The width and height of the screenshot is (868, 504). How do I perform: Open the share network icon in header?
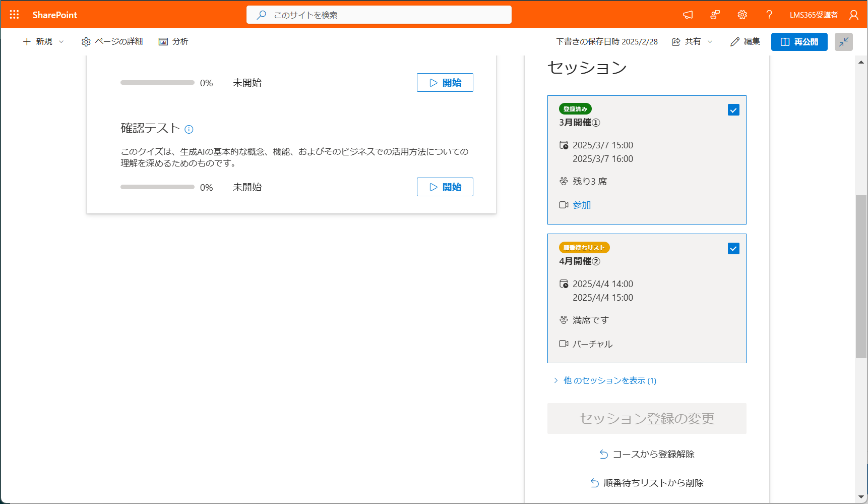[715, 15]
